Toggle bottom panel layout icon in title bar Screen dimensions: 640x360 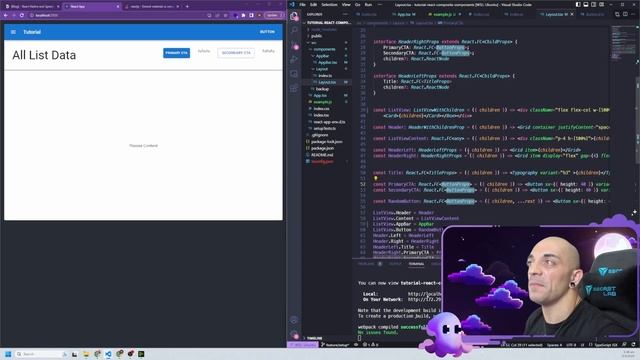click(x=586, y=4)
